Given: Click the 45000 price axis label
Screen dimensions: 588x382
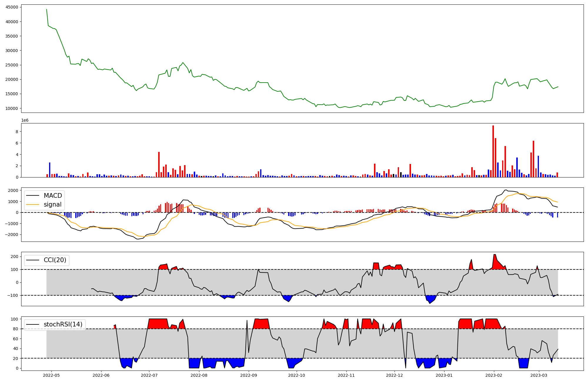Looking at the screenshot, I should (12, 7).
